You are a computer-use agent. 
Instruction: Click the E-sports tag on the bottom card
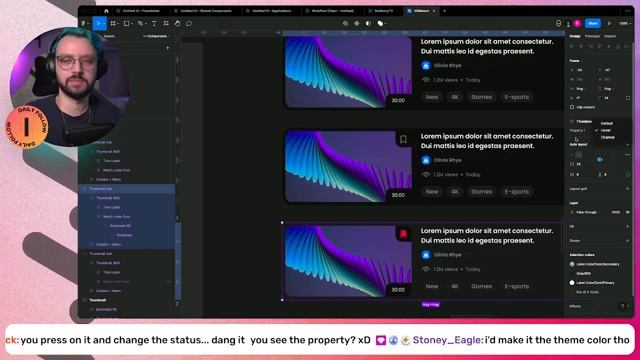pyautogui.click(x=516, y=287)
